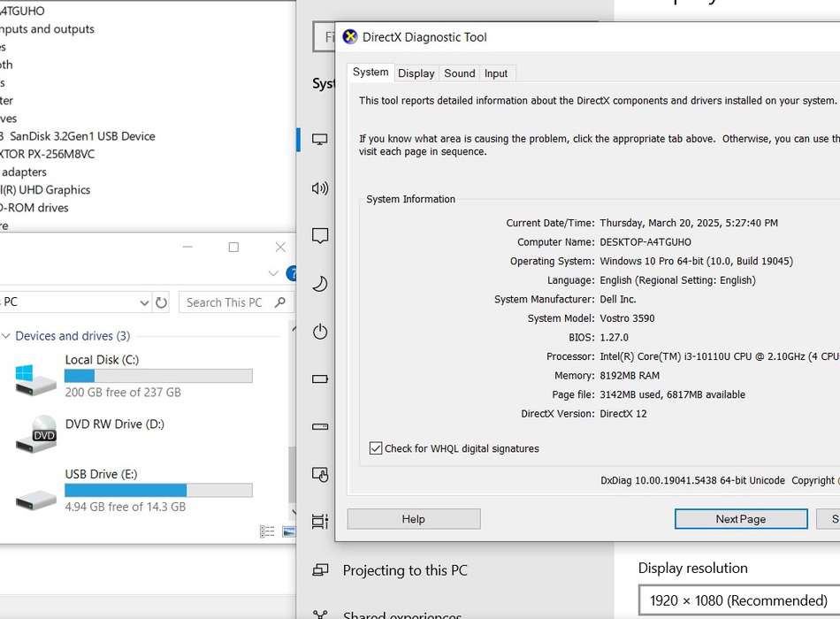Open Display settings monitor icon in sidebar
Viewport: 840px width, 619px height.
[320, 140]
